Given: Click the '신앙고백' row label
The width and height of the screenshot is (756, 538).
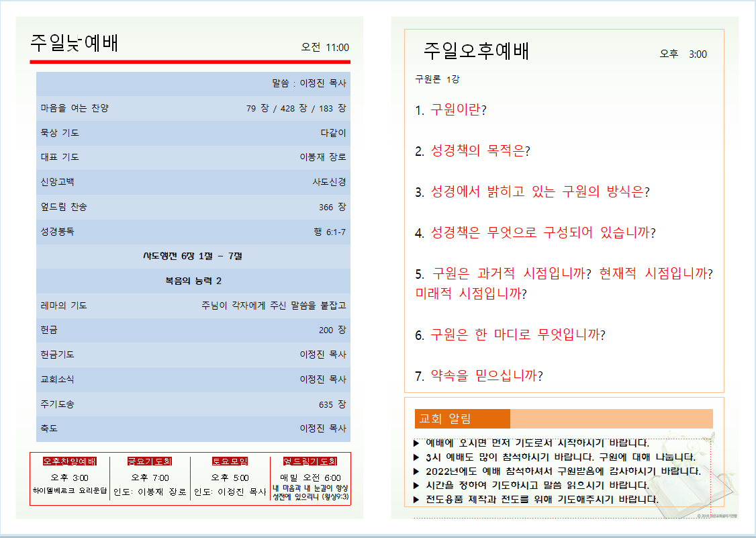Looking at the screenshot, I should pyautogui.click(x=57, y=182).
